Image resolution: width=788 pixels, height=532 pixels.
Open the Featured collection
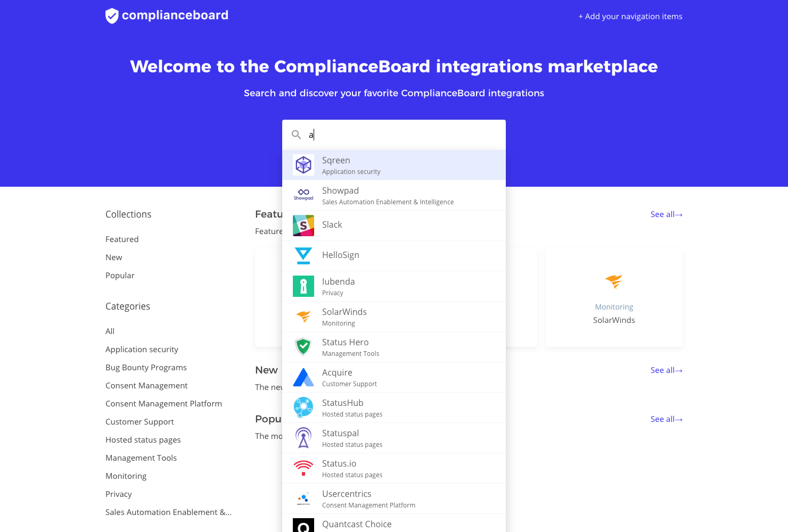(122, 239)
